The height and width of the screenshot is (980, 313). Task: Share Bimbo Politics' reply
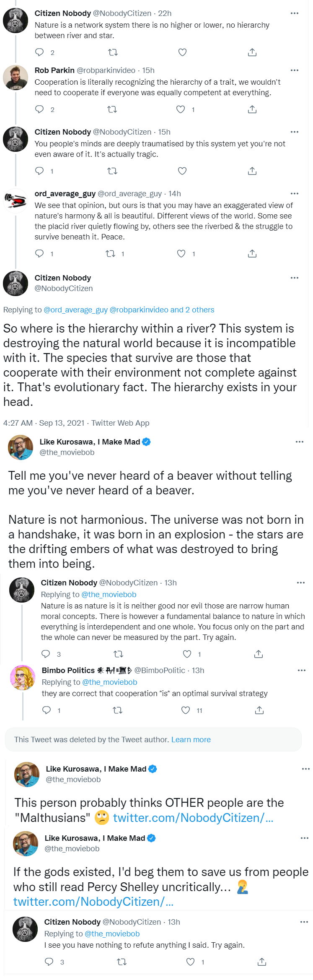(x=259, y=710)
